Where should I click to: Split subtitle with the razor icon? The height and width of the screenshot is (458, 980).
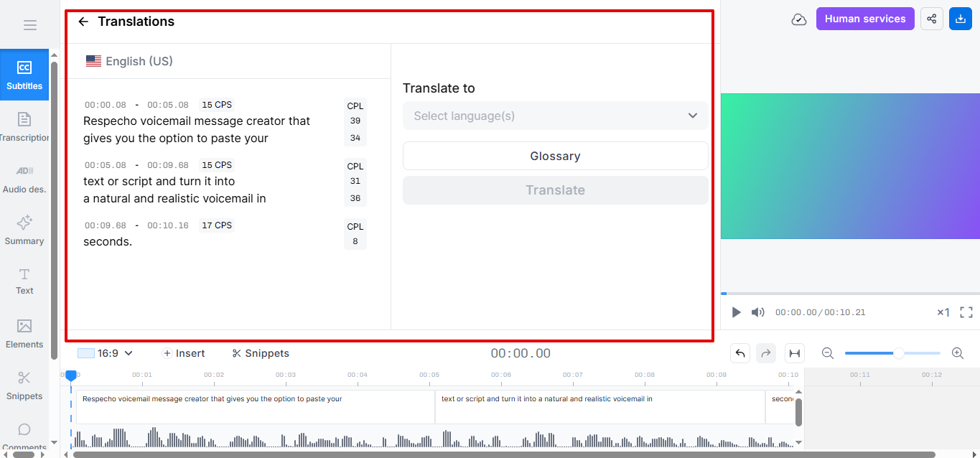[x=794, y=352]
